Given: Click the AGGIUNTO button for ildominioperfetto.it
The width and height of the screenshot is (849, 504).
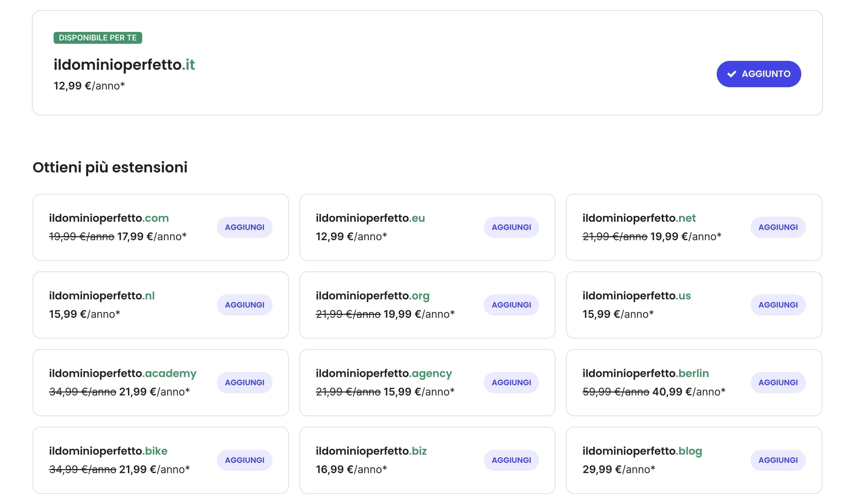Looking at the screenshot, I should (759, 74).
